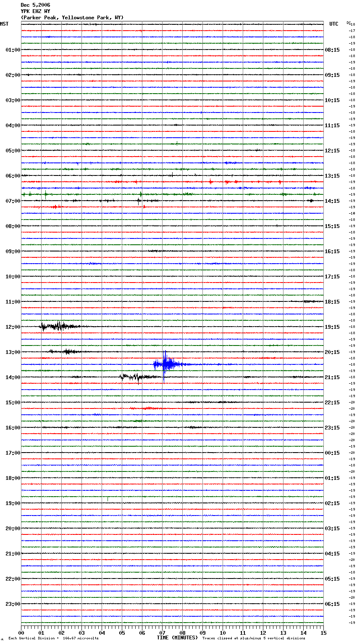The width and height of the screenshot is (357, 644).
Task: Click the 09:15 UTC time label
Action: tap(332, 75)
